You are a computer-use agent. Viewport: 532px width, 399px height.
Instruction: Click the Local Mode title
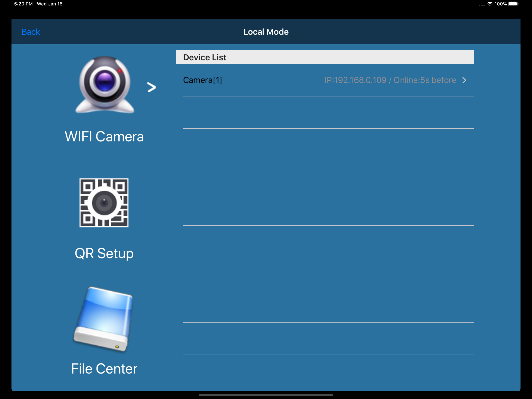266,32
